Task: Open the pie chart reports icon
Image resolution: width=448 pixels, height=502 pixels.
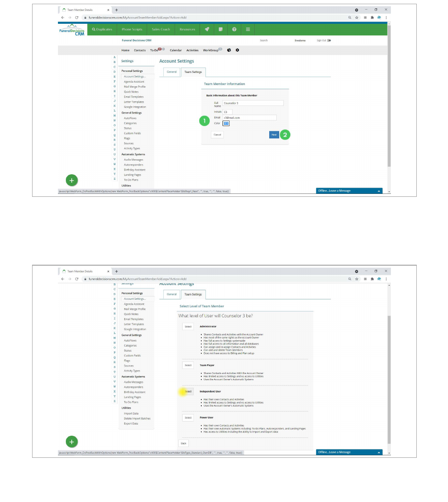Action: (229, 50)
